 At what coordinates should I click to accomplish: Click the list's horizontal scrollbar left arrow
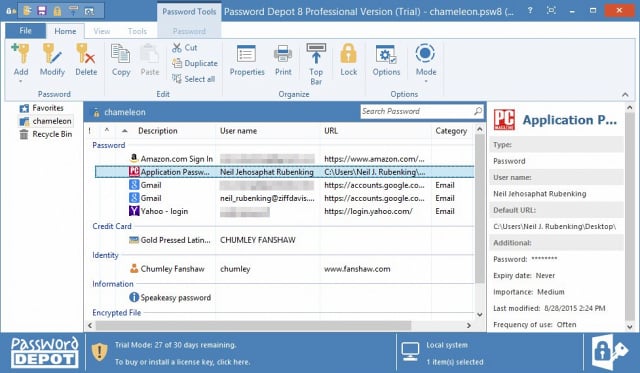pyautogui.click(x=90, y=325)
